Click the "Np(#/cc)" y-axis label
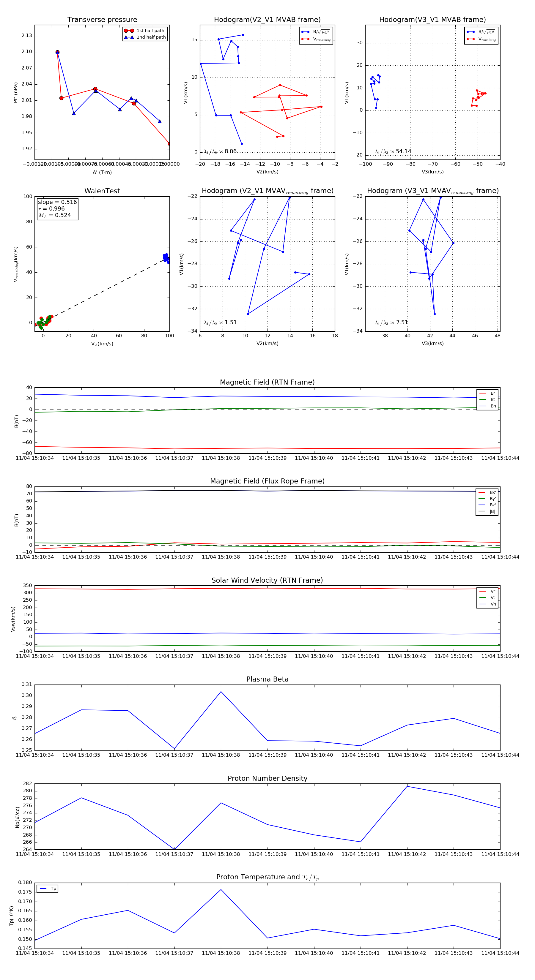This screenshot has height=980, width=535. coord(17,817)
